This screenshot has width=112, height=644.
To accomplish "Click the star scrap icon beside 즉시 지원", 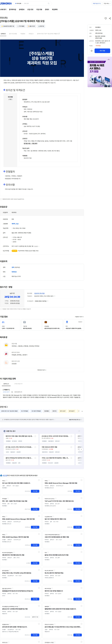I will pyautogui.click(x=92, y=51).
